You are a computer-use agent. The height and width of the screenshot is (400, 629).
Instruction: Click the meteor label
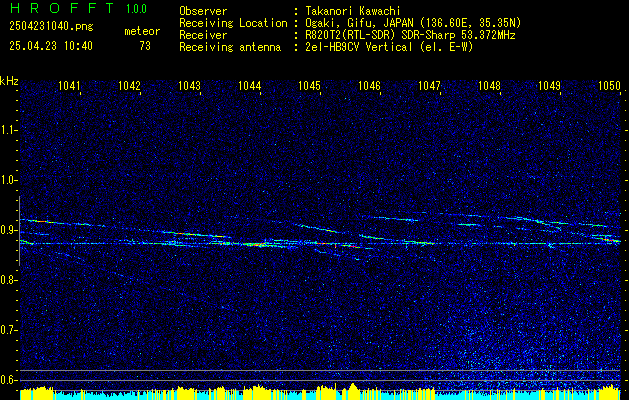(x=142, y=31)
